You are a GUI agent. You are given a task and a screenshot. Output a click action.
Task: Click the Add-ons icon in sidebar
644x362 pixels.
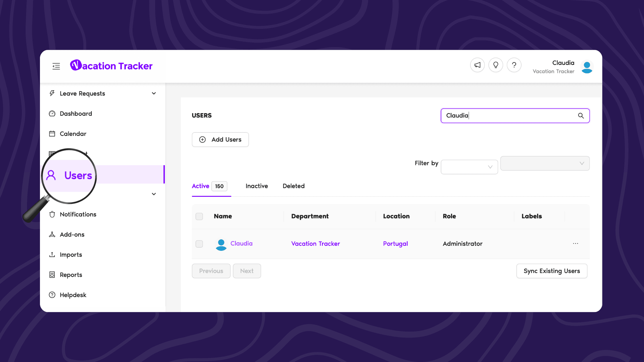click(x=52, y=234)
